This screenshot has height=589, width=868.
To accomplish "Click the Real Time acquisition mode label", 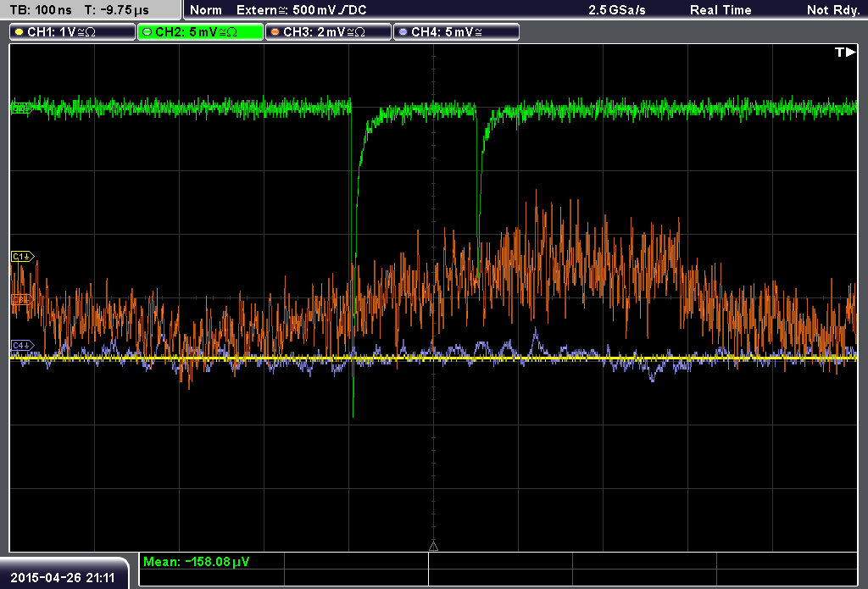I will 721,10.
